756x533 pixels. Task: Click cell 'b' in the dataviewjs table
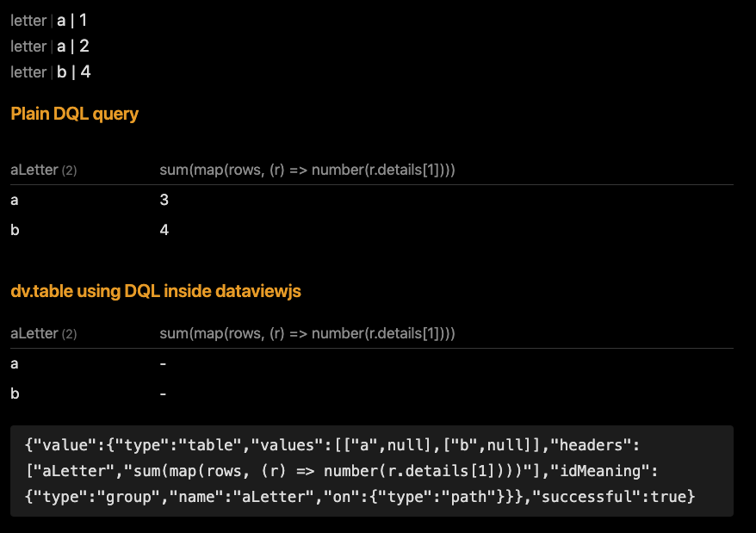tap(15, 394)
